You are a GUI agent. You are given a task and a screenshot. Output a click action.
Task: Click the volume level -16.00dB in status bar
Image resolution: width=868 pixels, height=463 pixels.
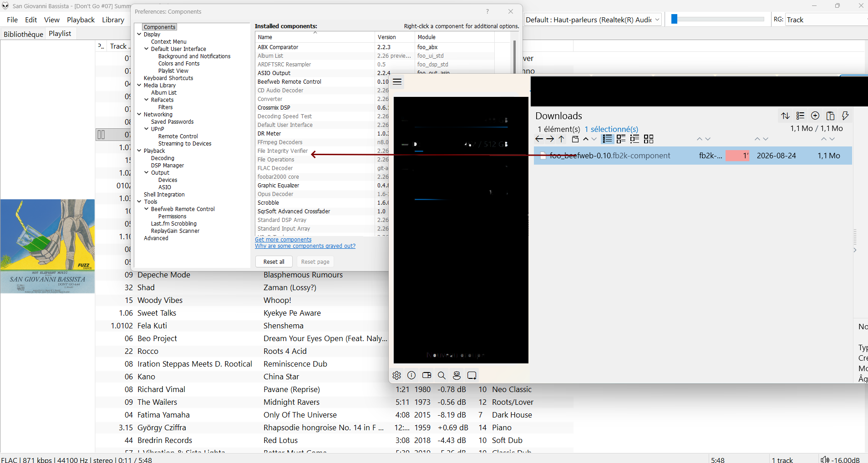pos(845,460)
